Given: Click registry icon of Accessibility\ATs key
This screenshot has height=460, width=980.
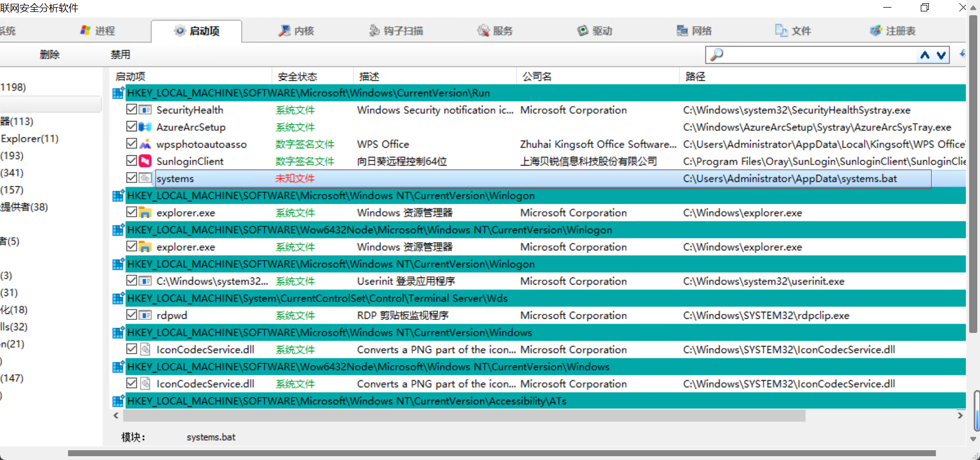Looking at the screenshot, I should 118,401.
